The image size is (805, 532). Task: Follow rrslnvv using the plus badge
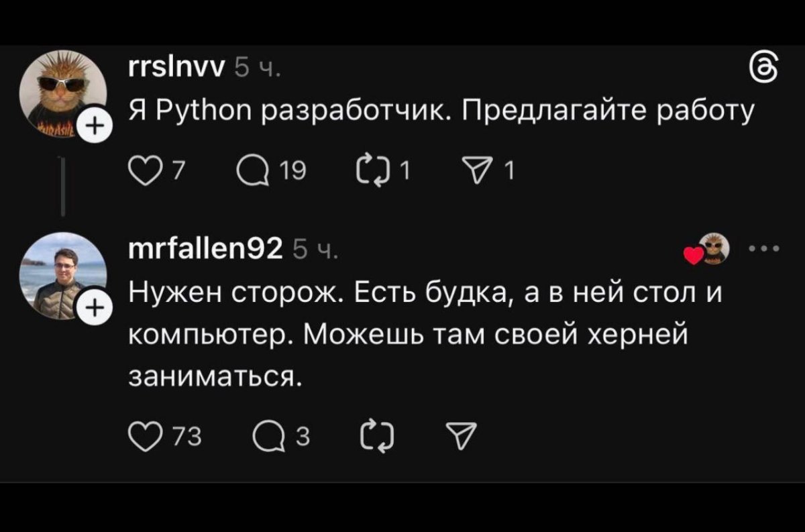(95, 125)
